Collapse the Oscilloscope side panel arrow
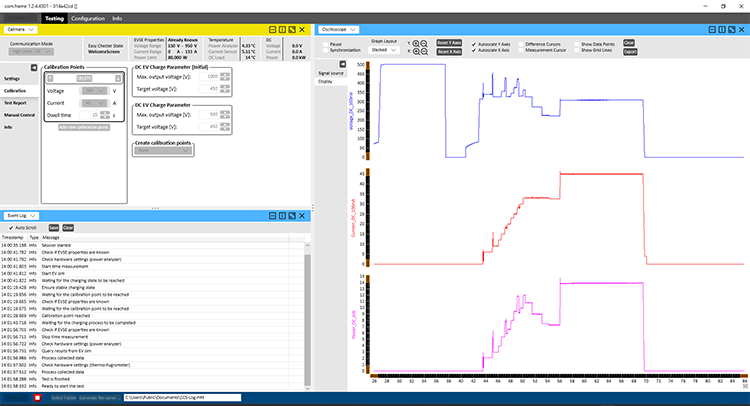This screenshot has height=406, width=750. (342, 64)
